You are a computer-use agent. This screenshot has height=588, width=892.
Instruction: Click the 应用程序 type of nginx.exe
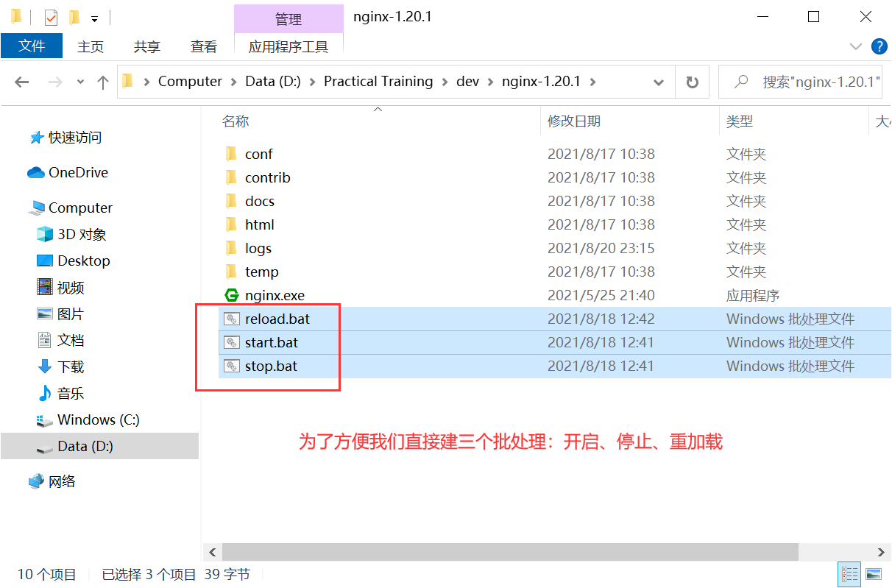pyautogui.click(x=753, y=295)
